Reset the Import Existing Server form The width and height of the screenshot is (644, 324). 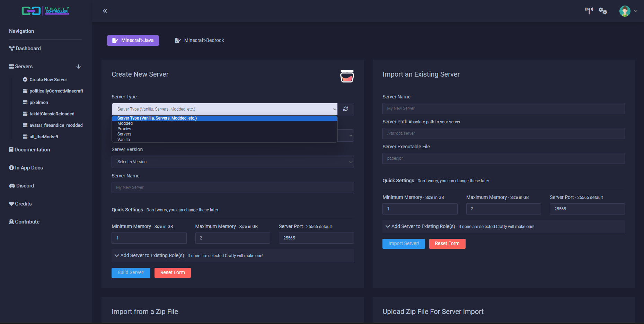click(447, 244)
